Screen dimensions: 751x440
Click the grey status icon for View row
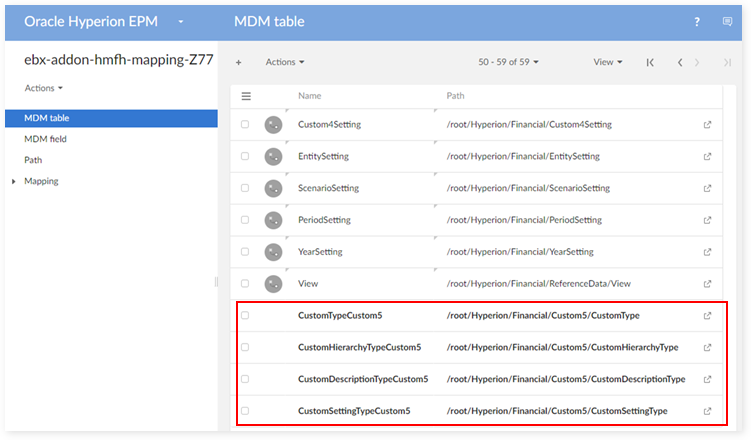coord(273,284)
